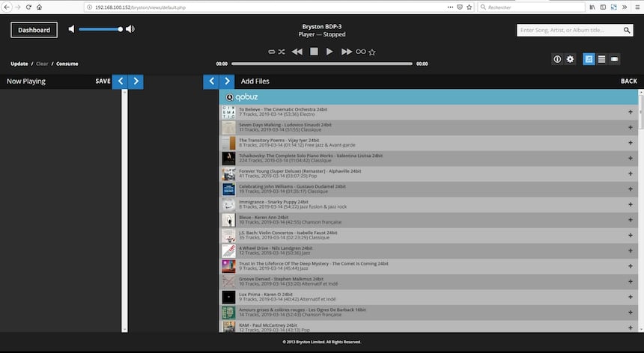Open Trust In The Lifeforce cover thumbnail
This screenshot has height=353, width=644.
(228, 266)
